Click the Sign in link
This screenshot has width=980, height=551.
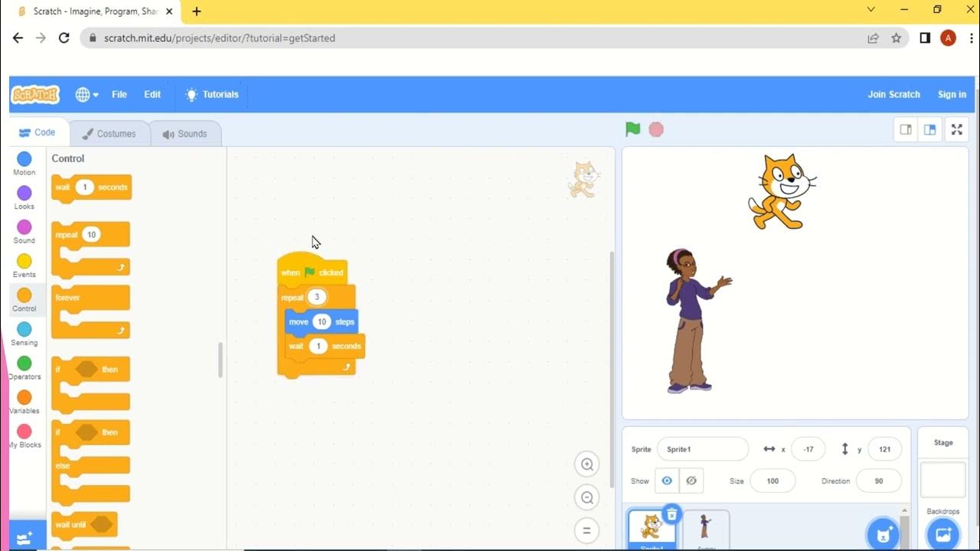click(x=952, y=94)
